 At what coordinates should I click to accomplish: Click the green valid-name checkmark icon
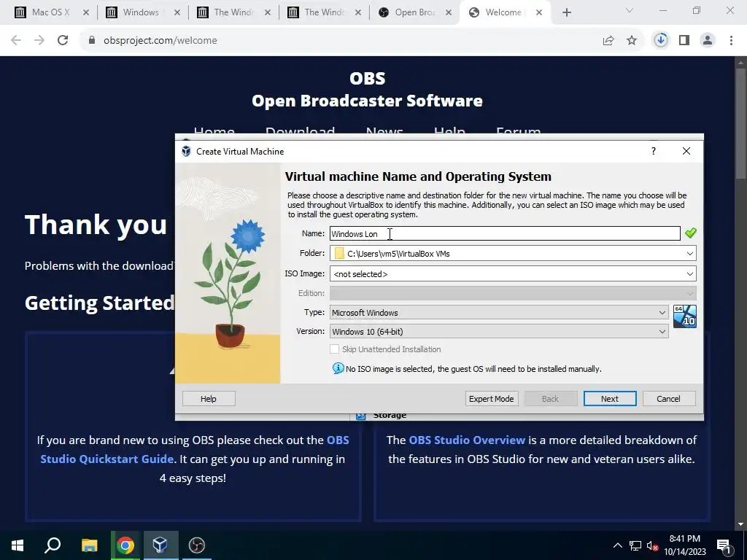coord(690,233)
